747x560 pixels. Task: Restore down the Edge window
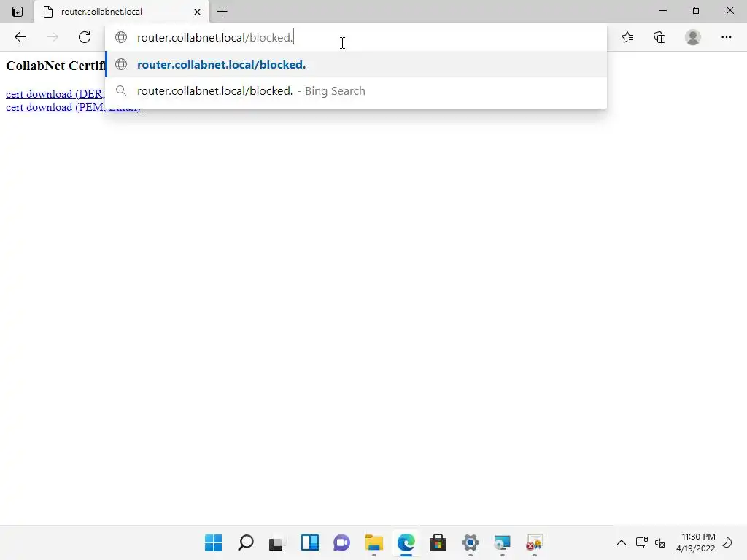[x=697, y=10]
